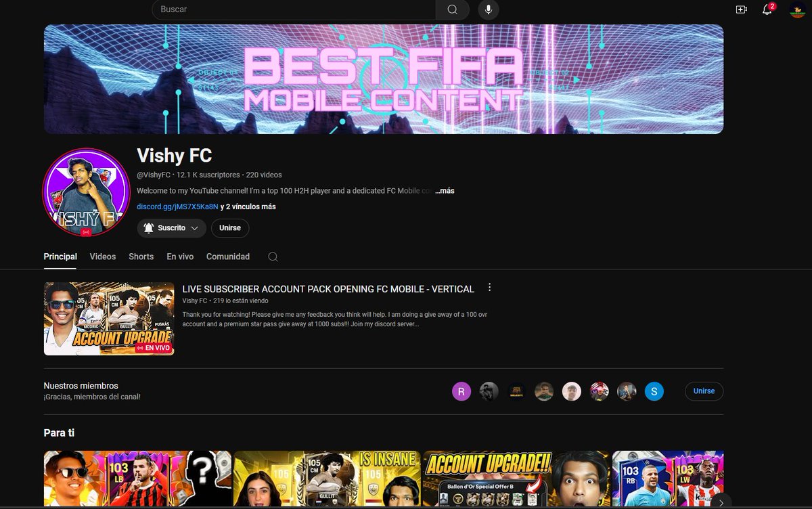Viewport: 812px width, 509px height.
Task: Open the ACCOUNT UPGRADE live stream thumbnail
Action: pos(109,319)
